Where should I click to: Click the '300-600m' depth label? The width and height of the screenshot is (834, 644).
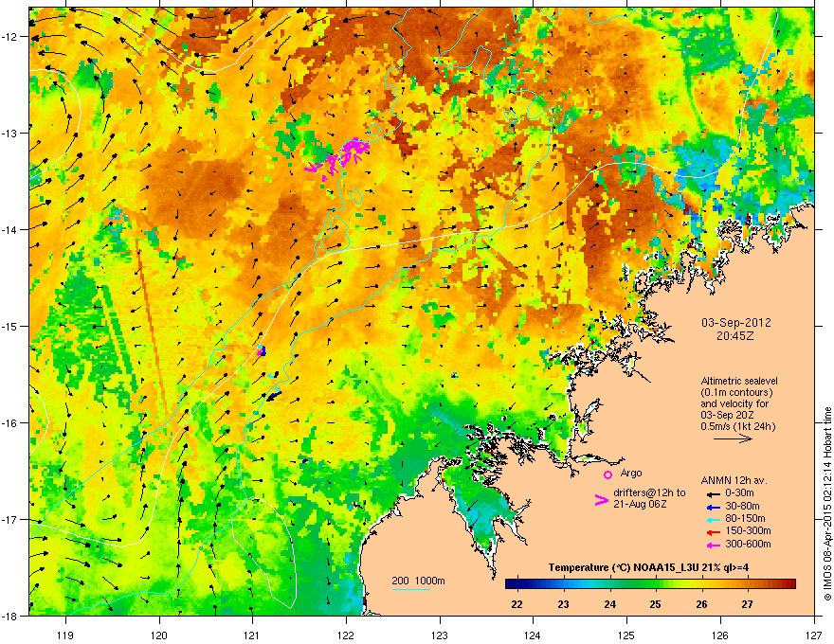click(x=748, y=544)
